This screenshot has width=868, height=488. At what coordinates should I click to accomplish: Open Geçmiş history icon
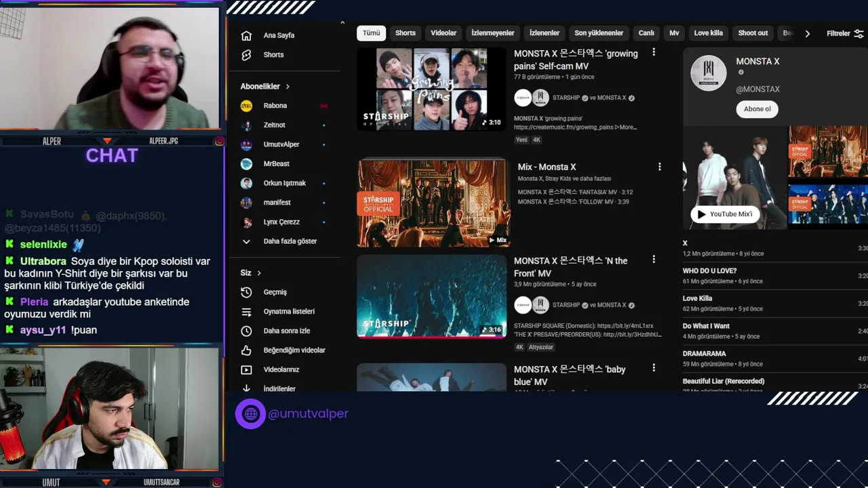pyautogui.click(x=246, y=292)
